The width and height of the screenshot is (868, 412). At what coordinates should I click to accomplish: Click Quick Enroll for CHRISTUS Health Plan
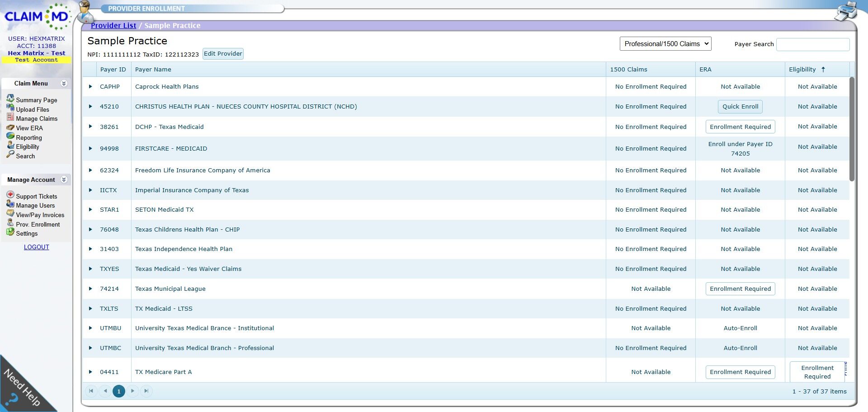click(741, 107)
